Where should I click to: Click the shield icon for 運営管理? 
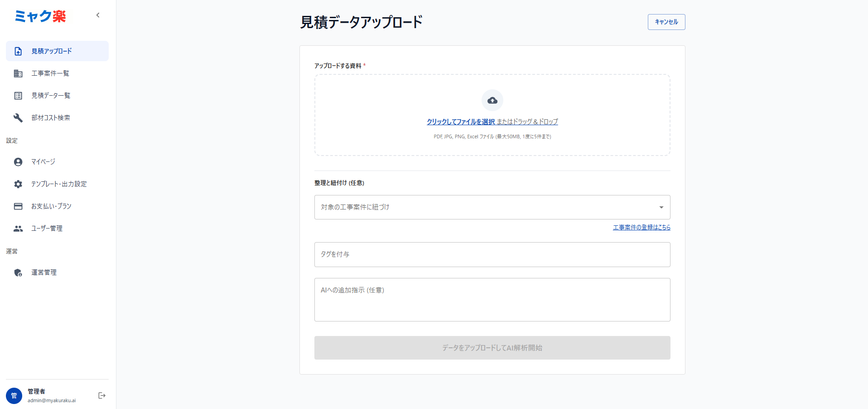[18, 273]
